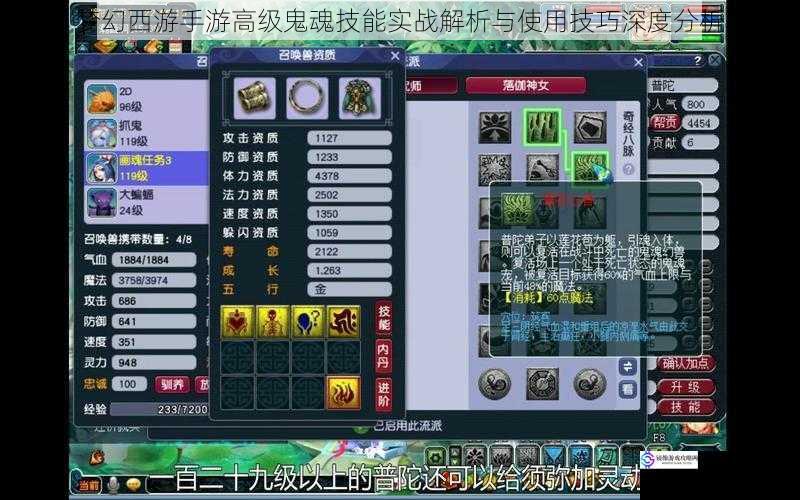Switch to the 进阶 side tab

tap(384, 394)
